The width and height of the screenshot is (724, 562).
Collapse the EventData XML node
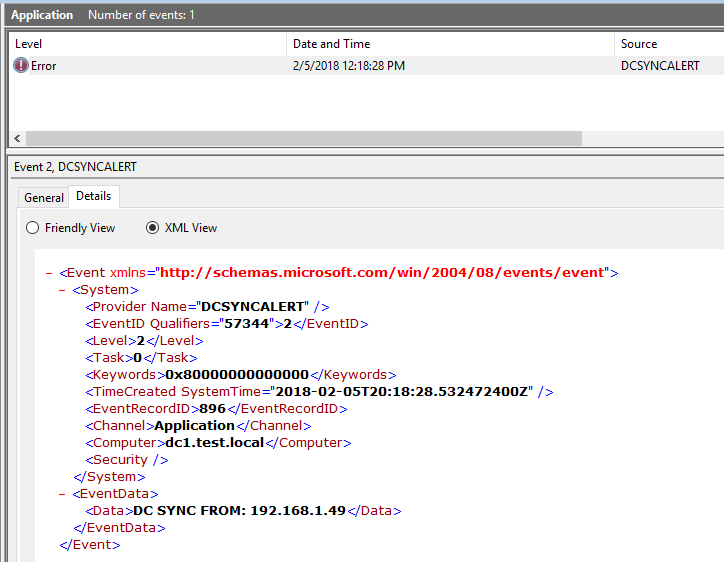tap(62, 494)
